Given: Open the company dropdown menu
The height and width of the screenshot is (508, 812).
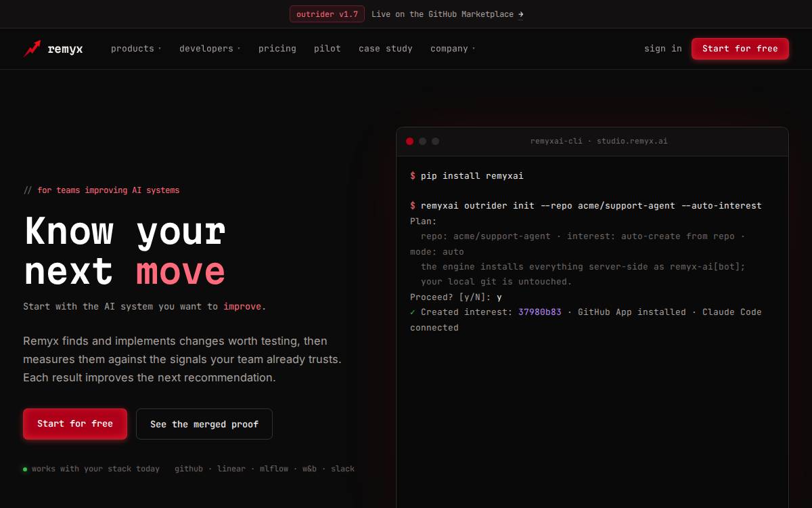Looking at the screenshot, I should (453, 49).
